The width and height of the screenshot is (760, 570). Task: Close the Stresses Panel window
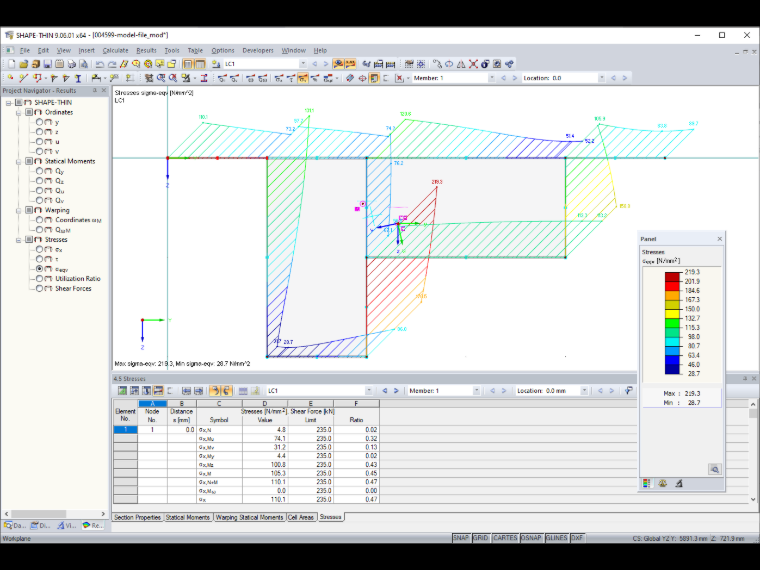tap(719, 239)
